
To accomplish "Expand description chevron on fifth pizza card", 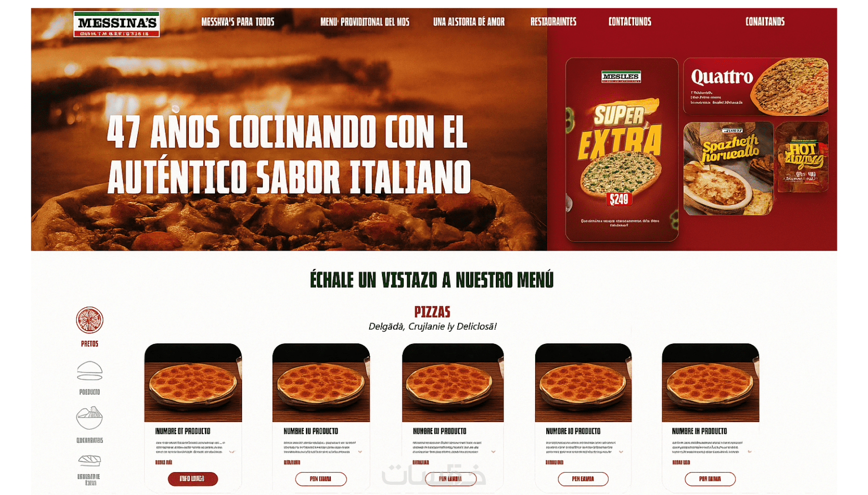I will tap(750, 452).
